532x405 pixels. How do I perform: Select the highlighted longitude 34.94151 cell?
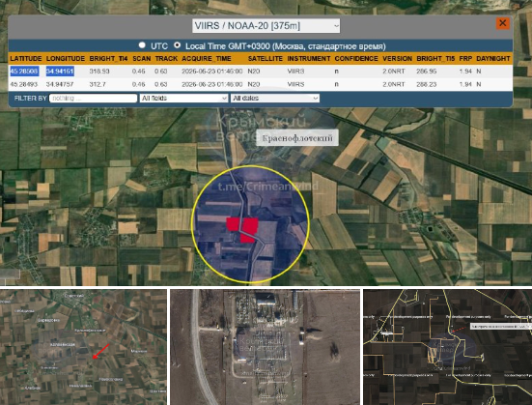click(60, 72)
